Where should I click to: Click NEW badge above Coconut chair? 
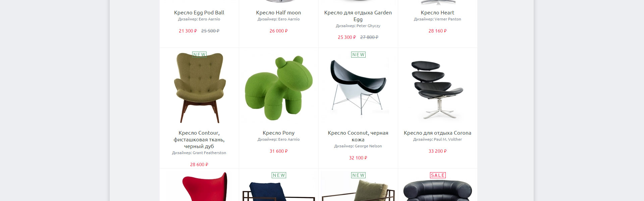(358, 55)
